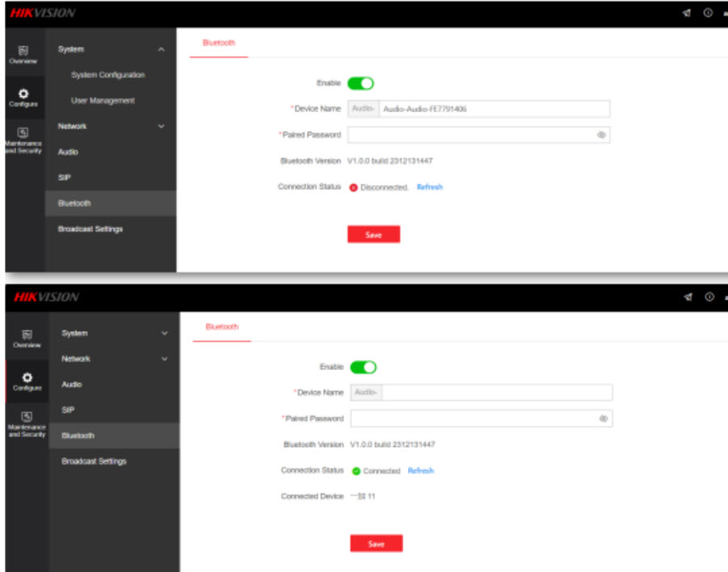The height and width of the screenshot is (572, 728).
Task: Collapse the expanded System menu in the upper sidebar
Action: tap(161, 50)
